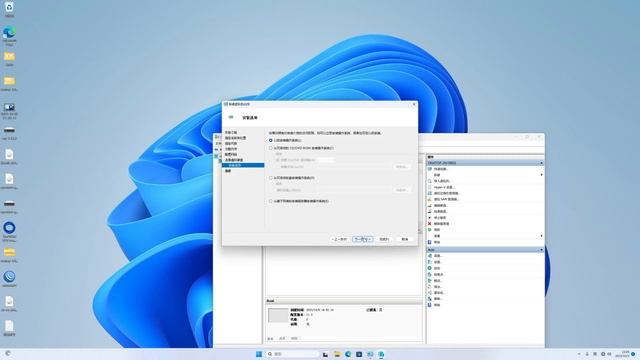Go to Summary wizard step
Screen dimensions: 640x360
tap(228, 171)
